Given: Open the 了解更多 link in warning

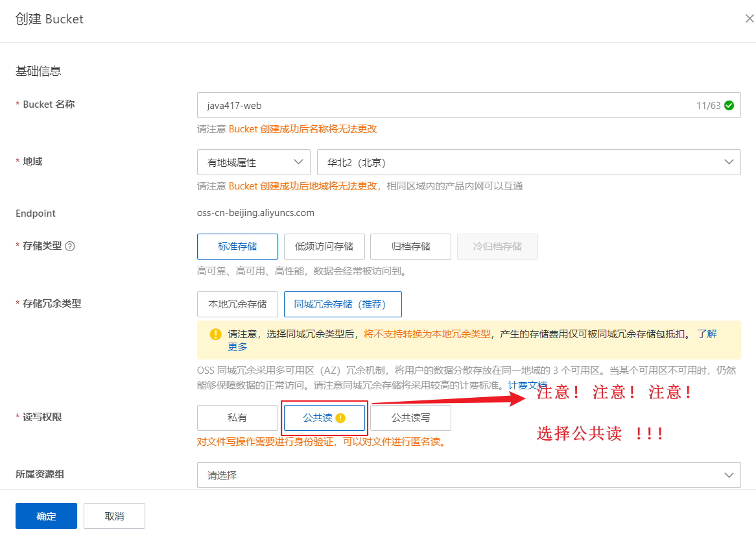Looking at the screenshot, I should pos(707,334).
